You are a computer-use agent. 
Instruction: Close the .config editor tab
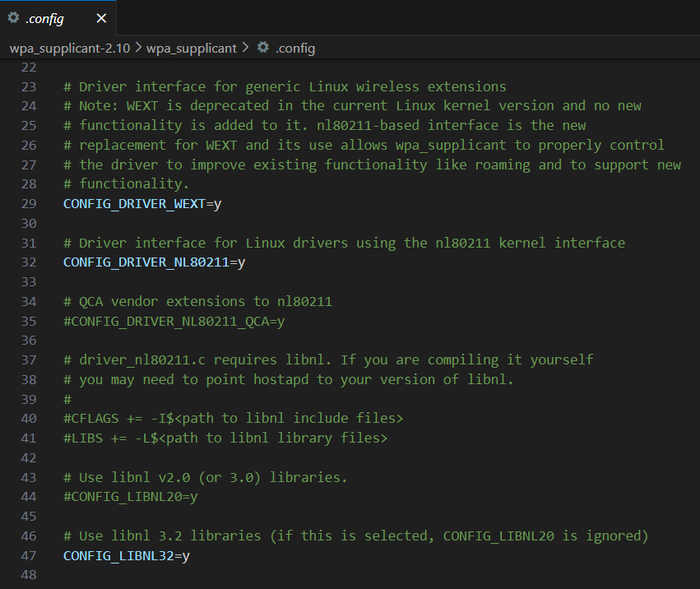101,18
